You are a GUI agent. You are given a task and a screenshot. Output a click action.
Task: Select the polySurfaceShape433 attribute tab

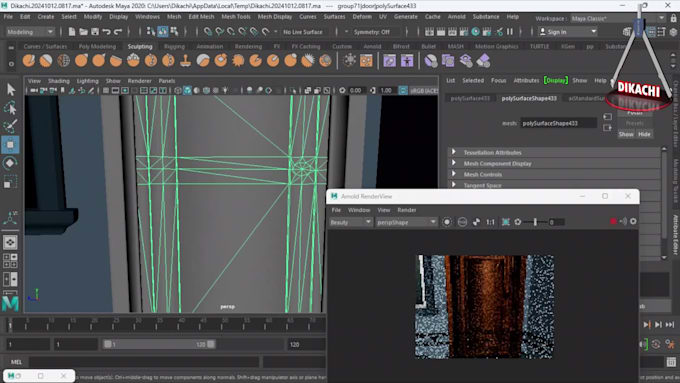[x=529, y=98]
